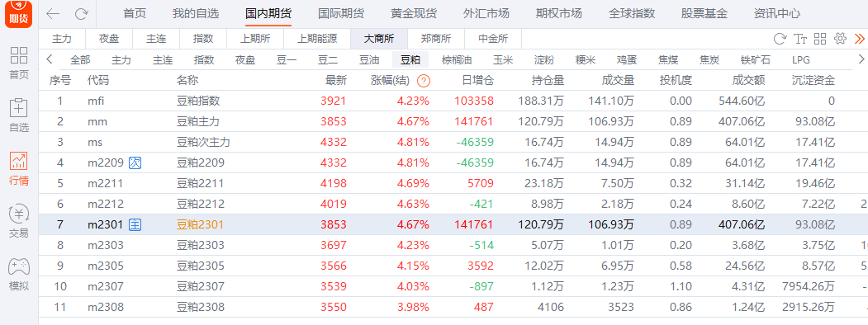This screenshot has height=325, width=868.
Task: Select the 棕榈油 category filter
Action: tap(457, 60)
